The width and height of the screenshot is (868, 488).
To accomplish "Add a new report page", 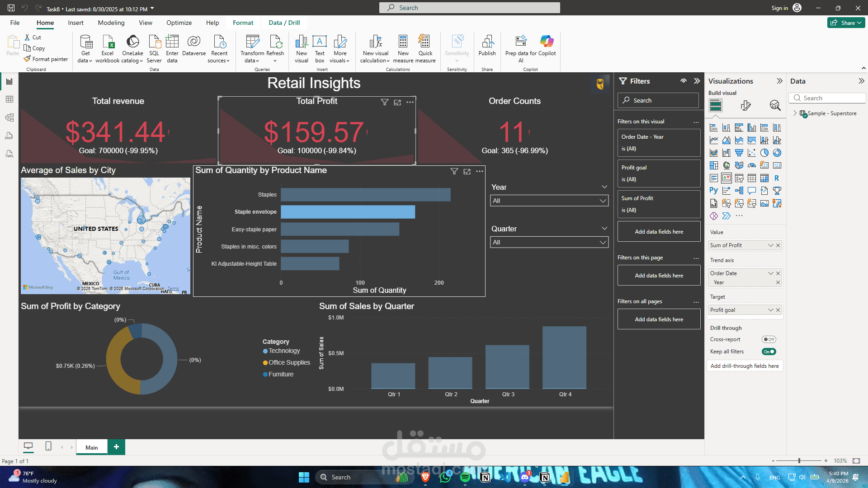I will pyautogui.click(x=116, y=447).
